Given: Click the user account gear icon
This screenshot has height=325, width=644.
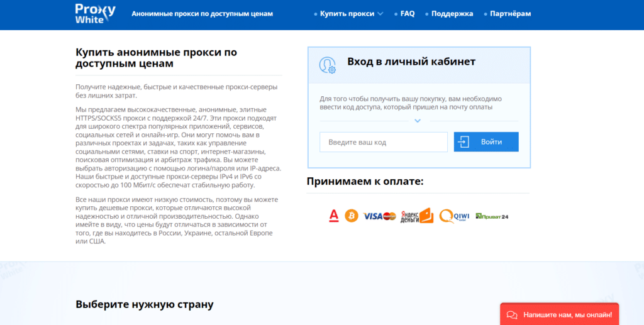Looking at the screenshot, I should (x=327, y=65).
